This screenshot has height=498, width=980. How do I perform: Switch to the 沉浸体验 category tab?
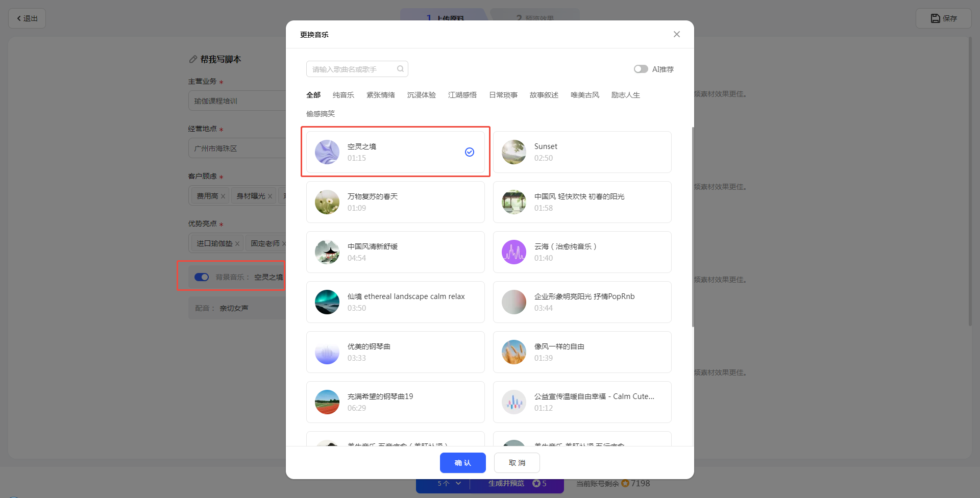click(422, 95)
